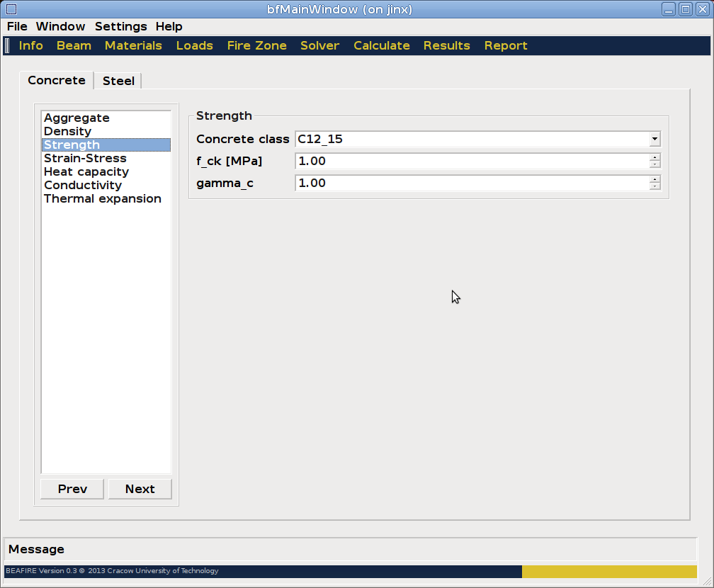Viewport: 714px width, 588px height.
Task: Open the File menu
Action: (17, 27)
